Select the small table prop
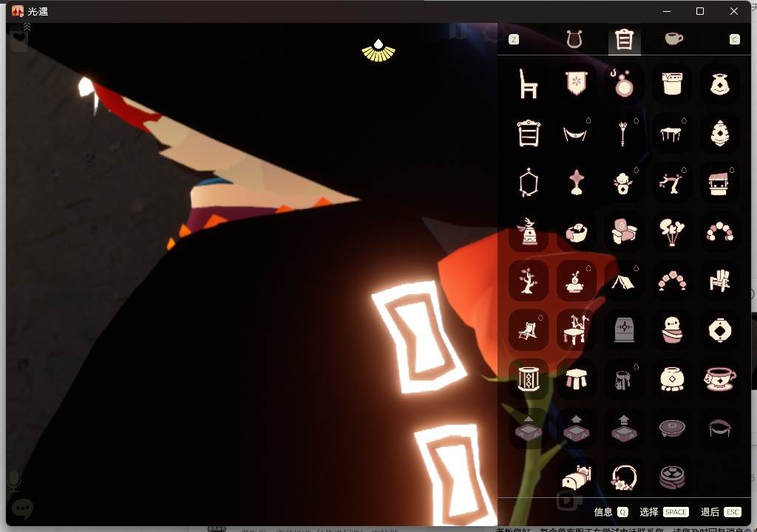This screenshot has height=532, width=757. pos(671,133)
